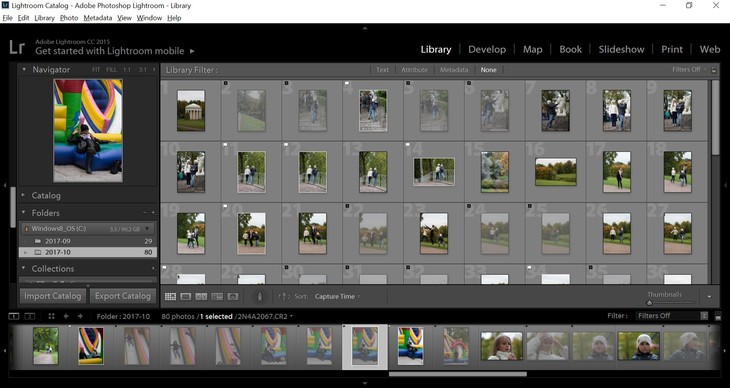The image size is (730, 388).
Task: Open the File menu
Action: tap(7, 18)
